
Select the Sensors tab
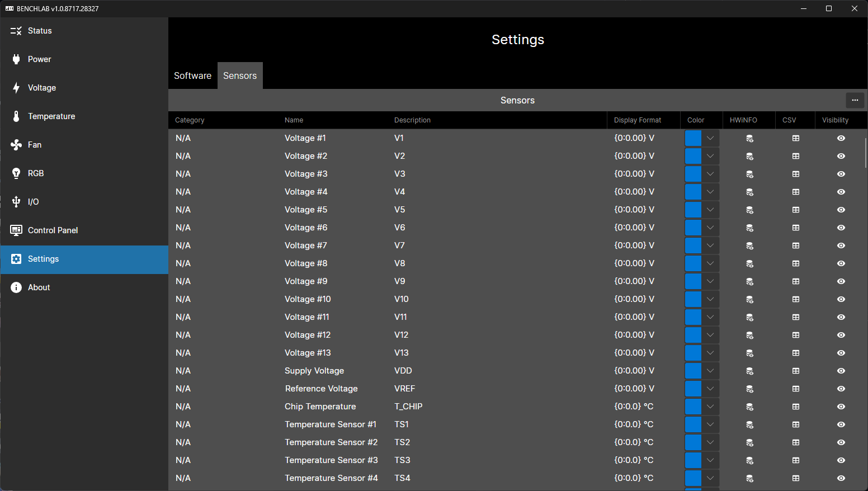click(240, 75)
